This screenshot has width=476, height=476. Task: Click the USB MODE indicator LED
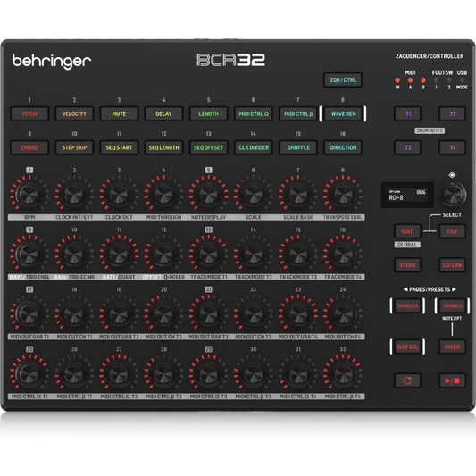462,80
